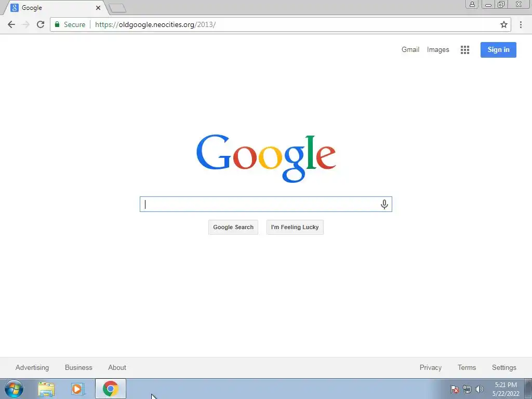Click the Chrome taskbar icon
The width and height of the screenshot is (532, 399).
click(x=110, y=389)
